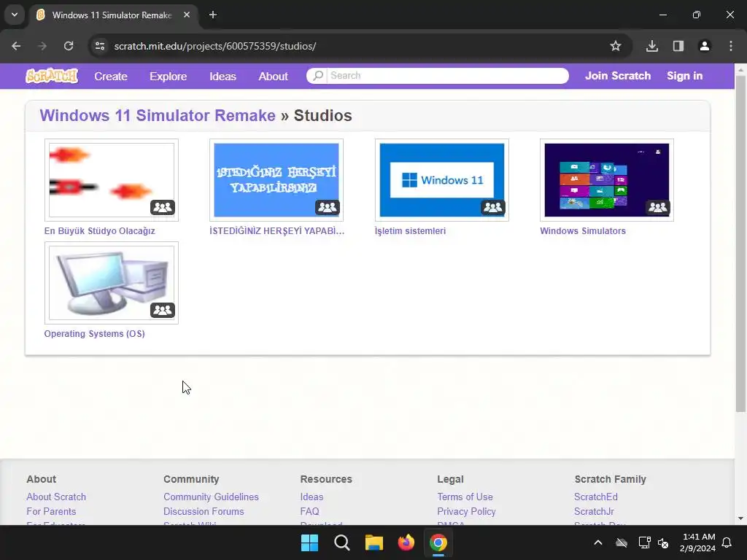Show hidden tray icons chevron

598,542
